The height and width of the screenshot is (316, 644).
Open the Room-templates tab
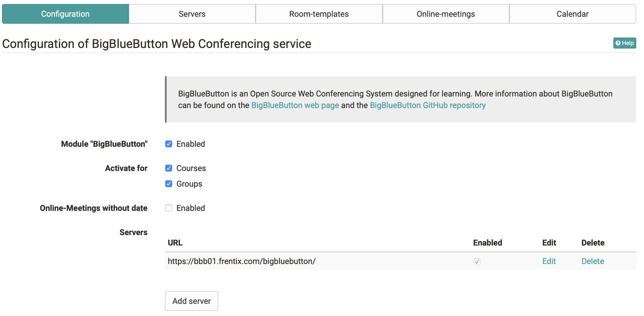click(x=319, y=14)
